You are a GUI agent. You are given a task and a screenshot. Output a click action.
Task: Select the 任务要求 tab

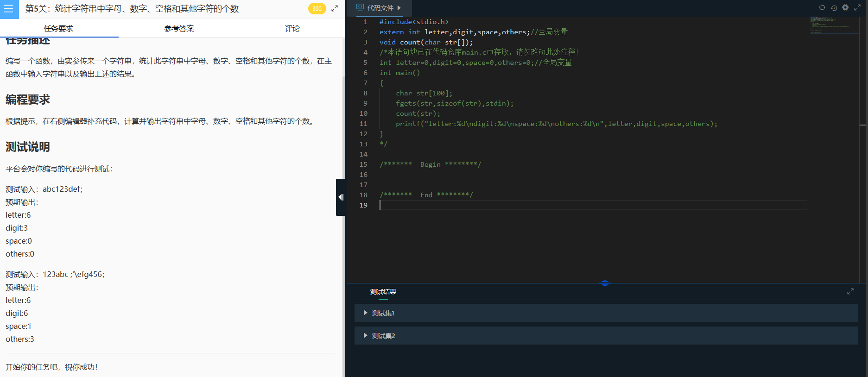(x=59, y=29)
